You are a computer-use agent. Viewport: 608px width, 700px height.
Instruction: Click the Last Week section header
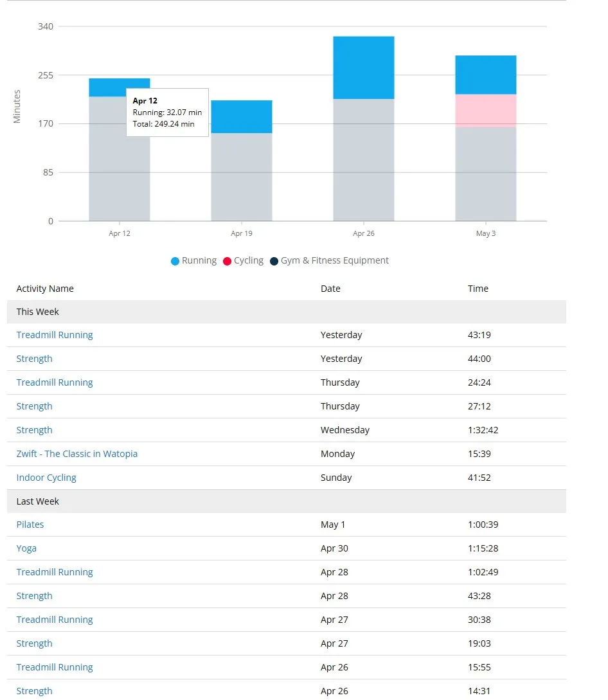click(287, 501)
